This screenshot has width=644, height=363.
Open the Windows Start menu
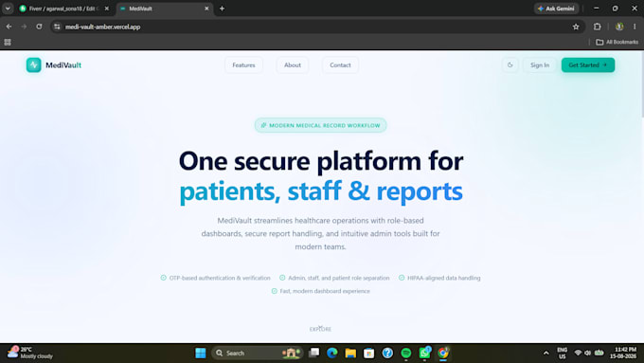201,353
